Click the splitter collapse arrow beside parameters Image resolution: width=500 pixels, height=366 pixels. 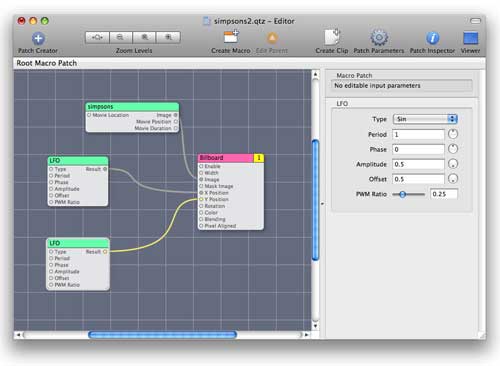tap(322, 203)
